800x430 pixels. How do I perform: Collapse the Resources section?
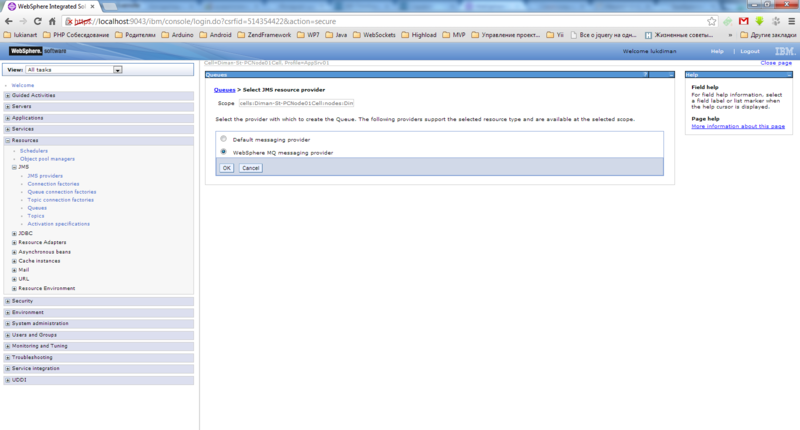tap(8, 140)
